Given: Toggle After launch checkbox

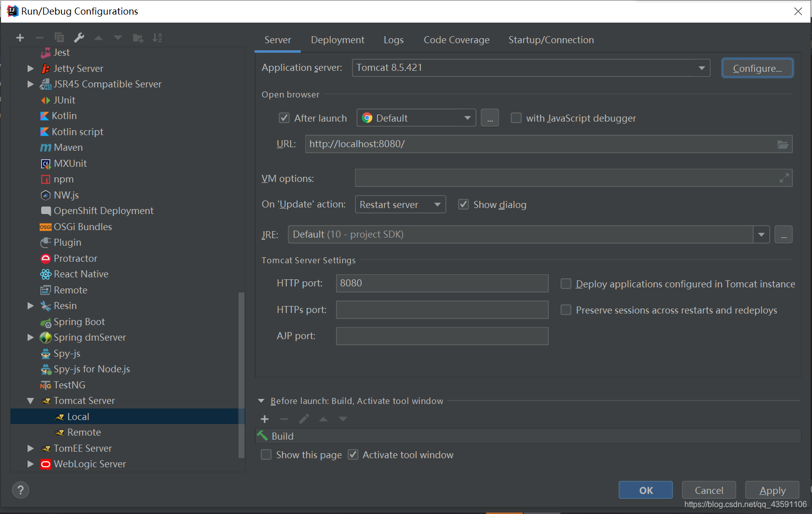Looking at the screenshot, I should (284, 118).
